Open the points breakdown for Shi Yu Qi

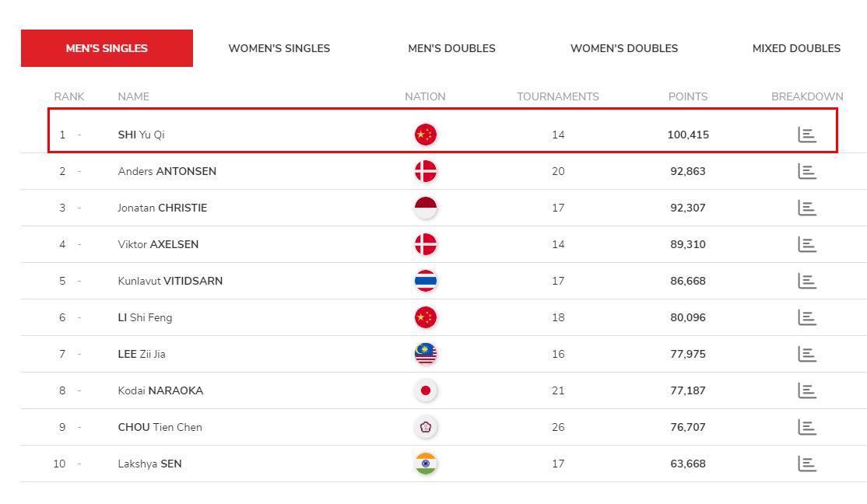tap(807, 135)
